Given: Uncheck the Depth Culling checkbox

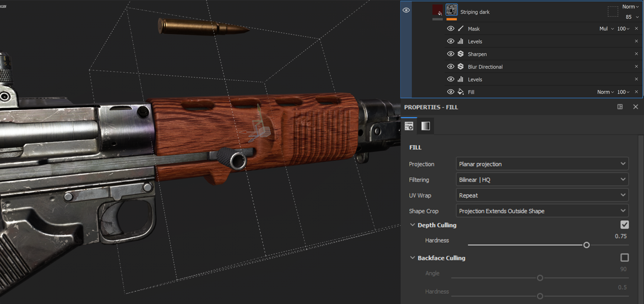Looking at the screenshot, I should (624, 225).
